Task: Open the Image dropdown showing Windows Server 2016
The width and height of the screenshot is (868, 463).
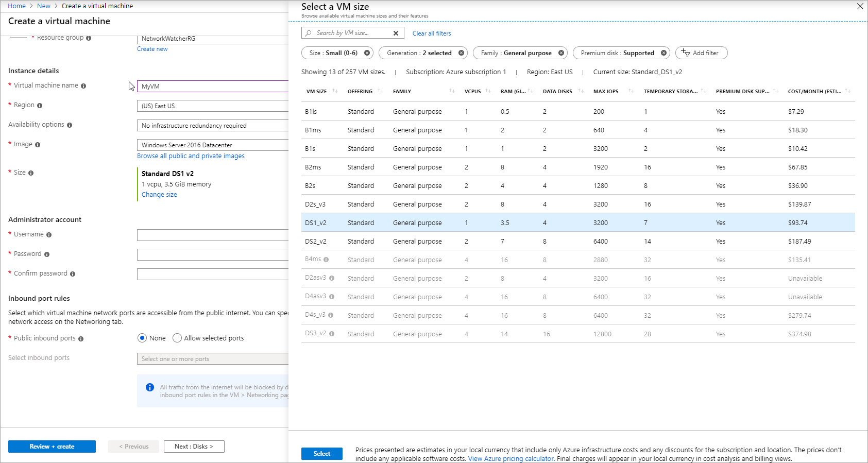Action: tap(212, 145)
